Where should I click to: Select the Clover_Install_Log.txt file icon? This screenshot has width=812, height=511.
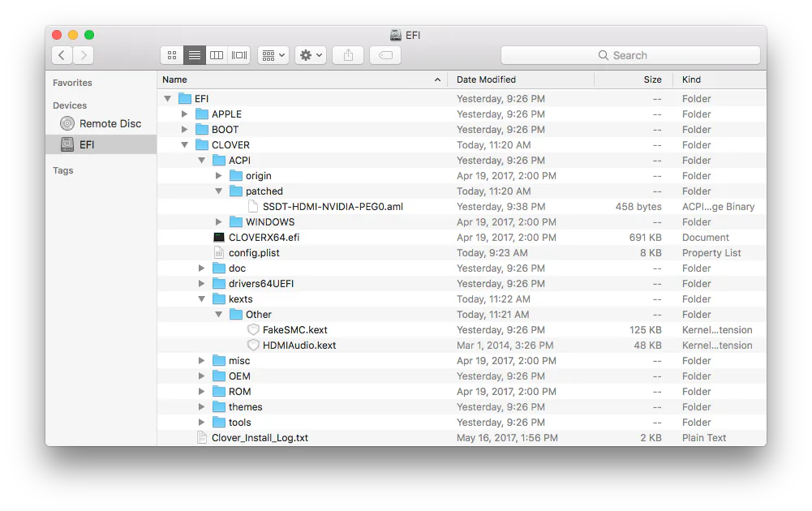pos(202,438)
